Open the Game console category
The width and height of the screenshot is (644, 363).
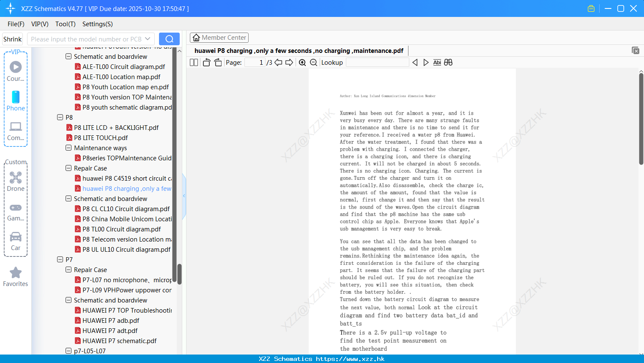click(x=16, y=212)
